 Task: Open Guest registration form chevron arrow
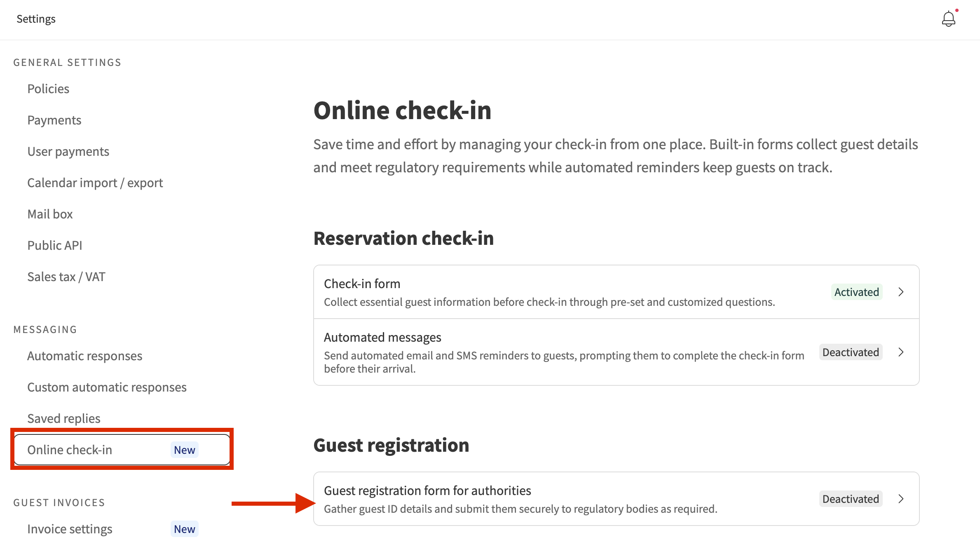tap(901, 499)
